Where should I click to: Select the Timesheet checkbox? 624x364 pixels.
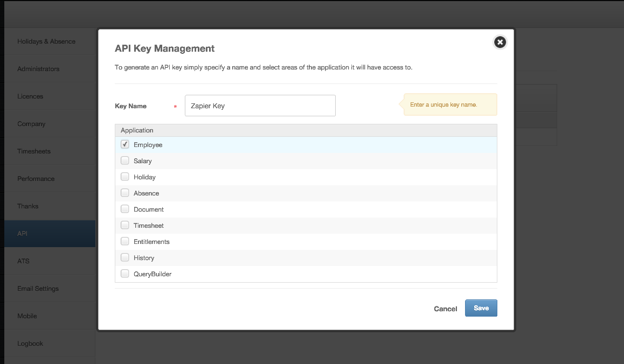125,225
